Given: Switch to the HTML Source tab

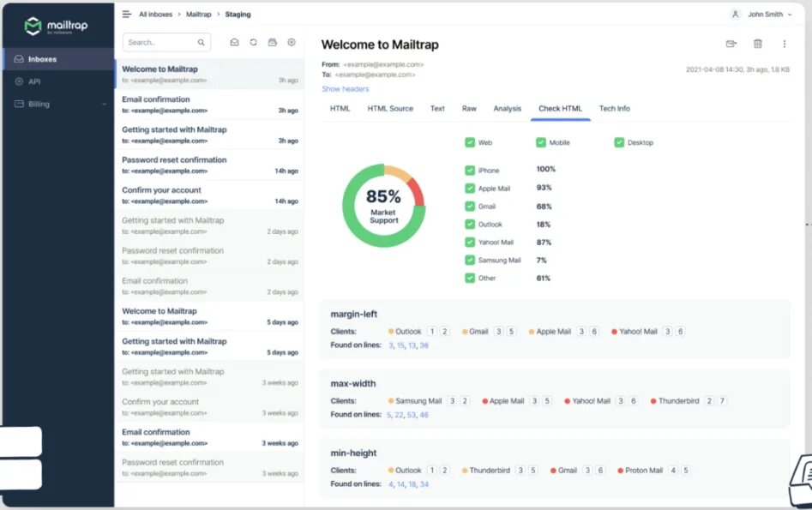Looking at the screenshot, I should (390, 109).
